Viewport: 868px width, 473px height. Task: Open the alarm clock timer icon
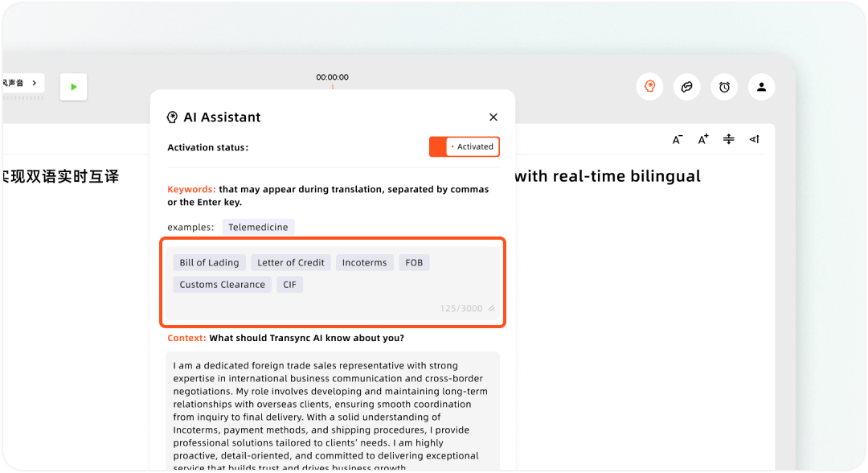coord(724,87)
